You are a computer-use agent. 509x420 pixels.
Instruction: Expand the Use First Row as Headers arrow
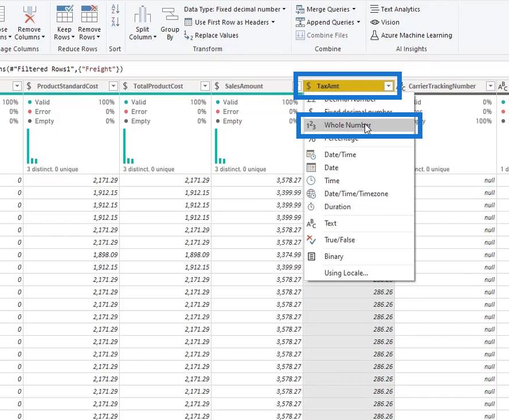(273, 22)
